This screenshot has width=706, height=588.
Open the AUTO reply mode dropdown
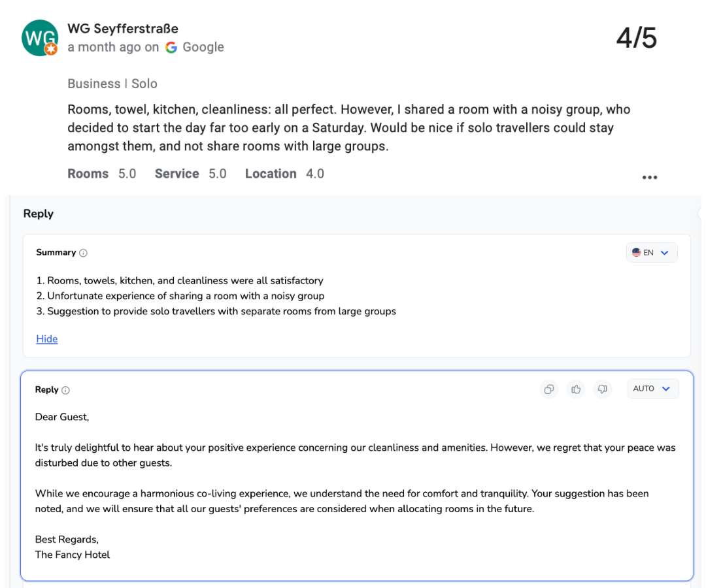[x=652, y=388]
